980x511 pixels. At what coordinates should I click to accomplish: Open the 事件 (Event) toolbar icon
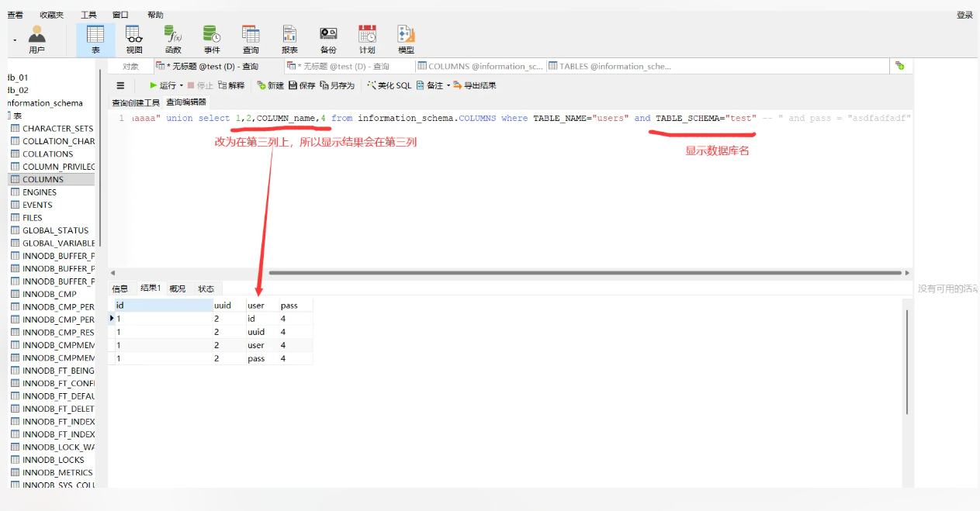click(212, 39)
